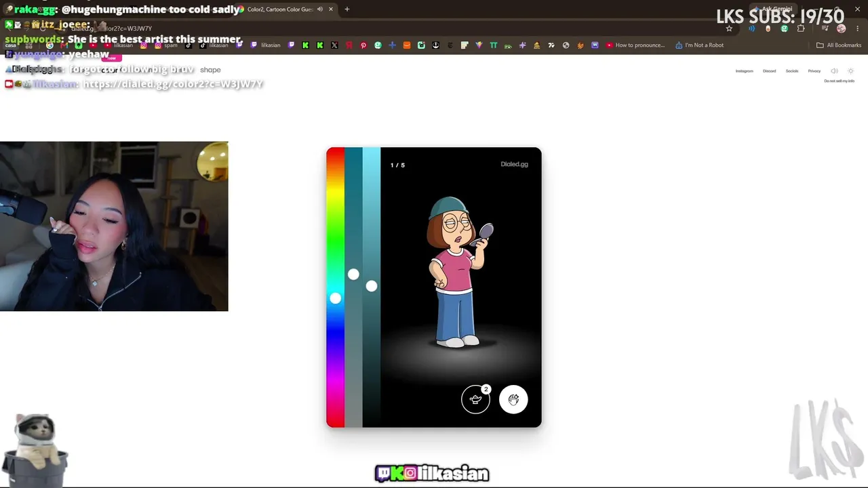868x488 pixels.
Task: Open the Privacy link in page header
Action: tap(814, 71)
